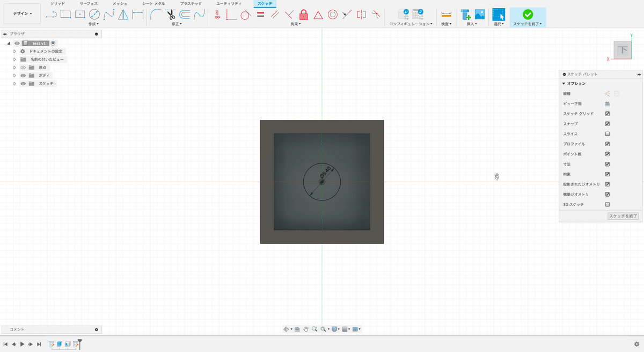This screenshot has width=644, height=352.
Task: Click the Measure inspect icon
Action: point(446,15)
